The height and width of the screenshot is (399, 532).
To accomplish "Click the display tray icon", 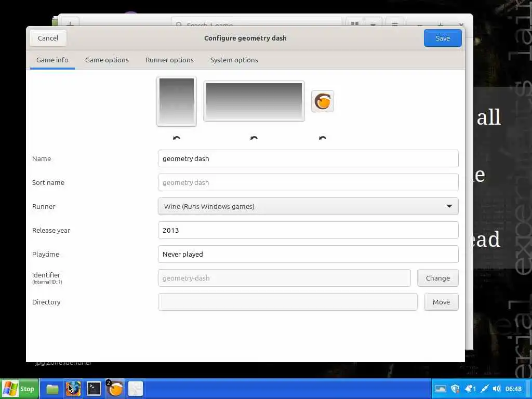I will (441, 389).
